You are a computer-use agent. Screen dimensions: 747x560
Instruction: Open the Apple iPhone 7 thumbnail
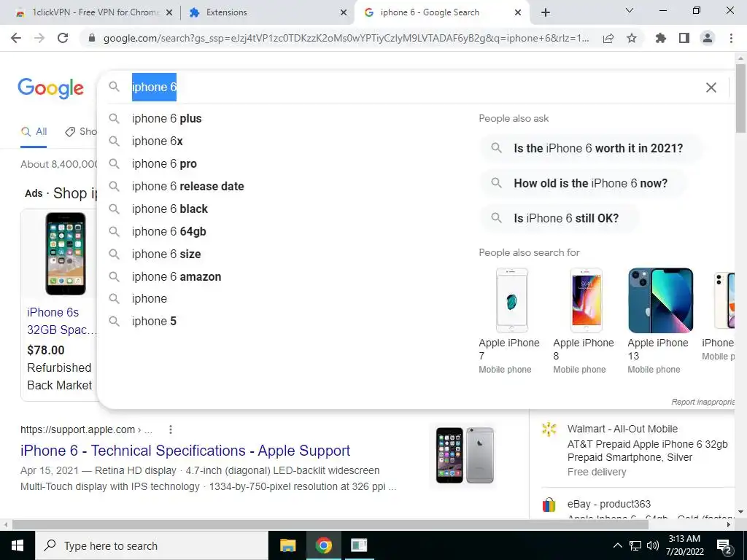tap(511, 300)
